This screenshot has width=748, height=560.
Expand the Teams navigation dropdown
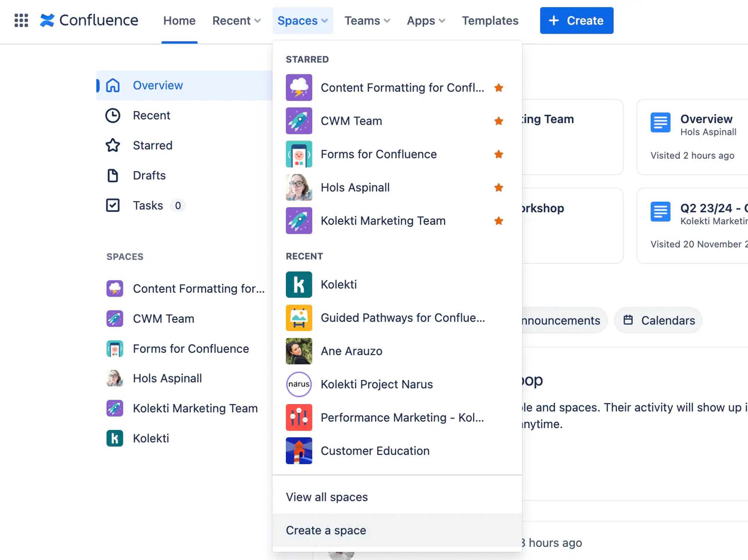click(x=367, y=20)
